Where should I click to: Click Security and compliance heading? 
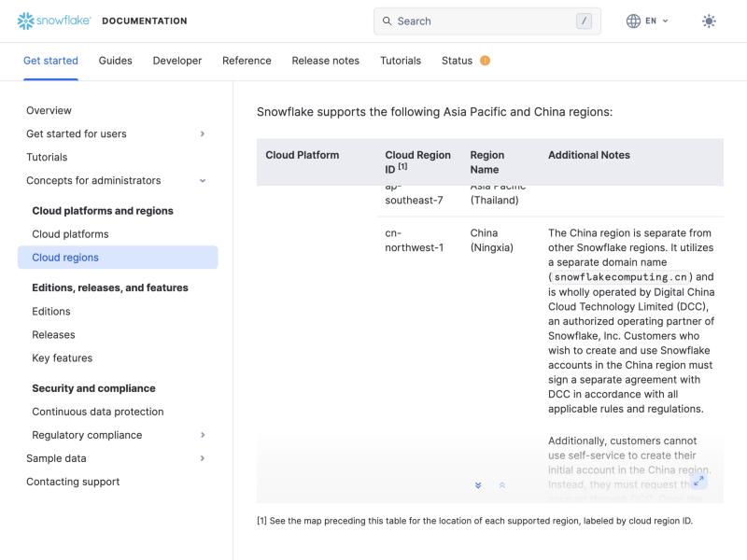94,388
